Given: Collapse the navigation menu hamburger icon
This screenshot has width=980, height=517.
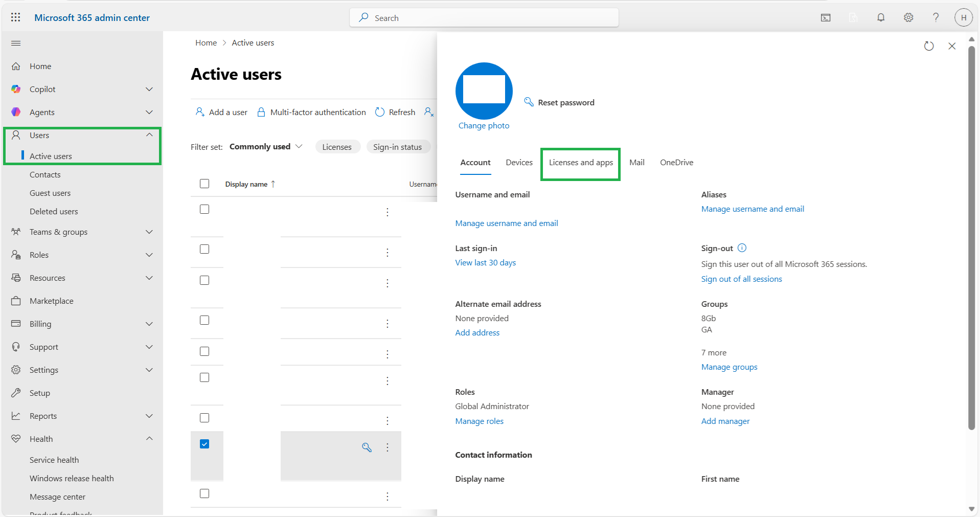Looking at the screenshot, I should (x=16, y=43).
